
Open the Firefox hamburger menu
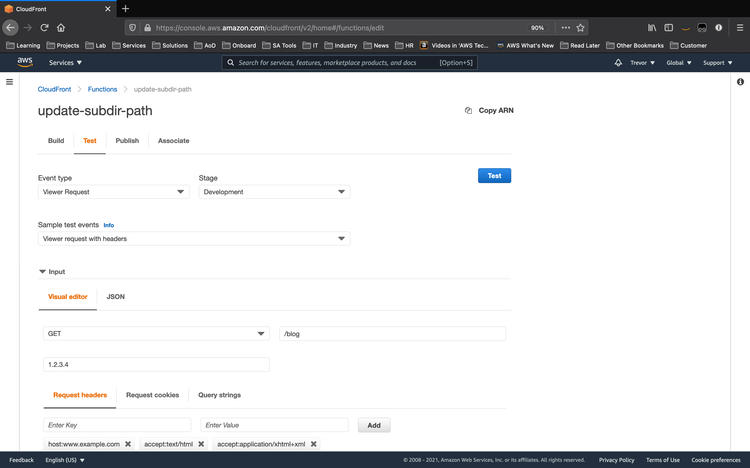739,28
